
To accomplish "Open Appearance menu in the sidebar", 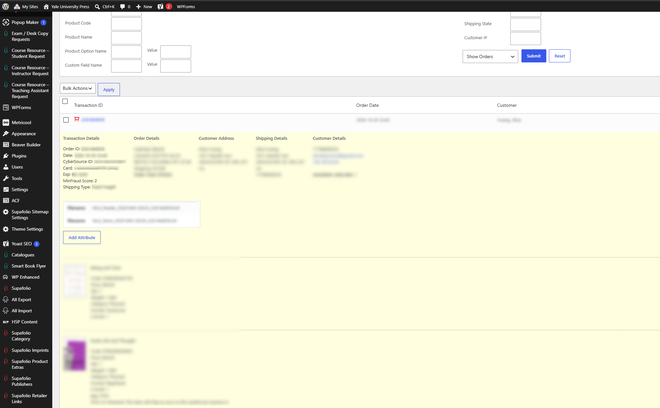I will 26,133.
